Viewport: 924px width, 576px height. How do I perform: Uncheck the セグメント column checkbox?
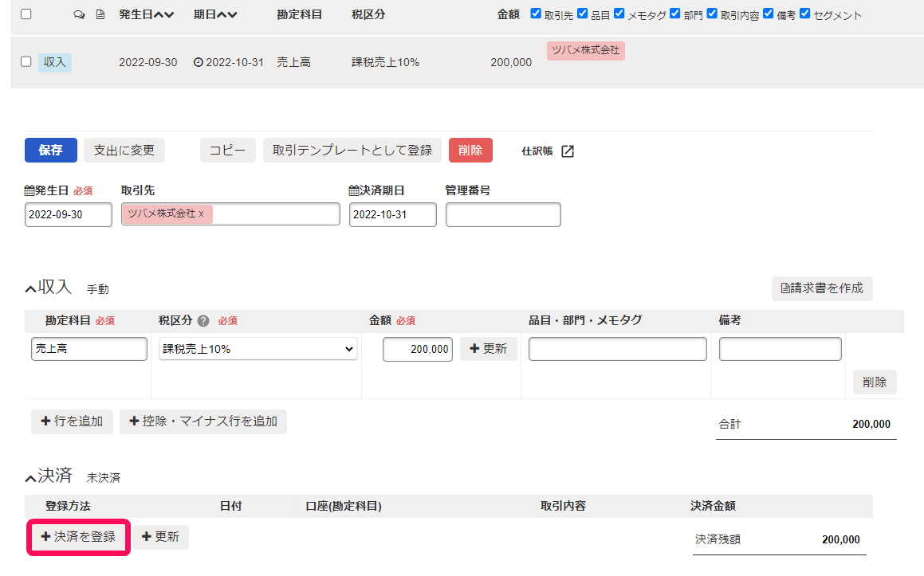[805, 14]
